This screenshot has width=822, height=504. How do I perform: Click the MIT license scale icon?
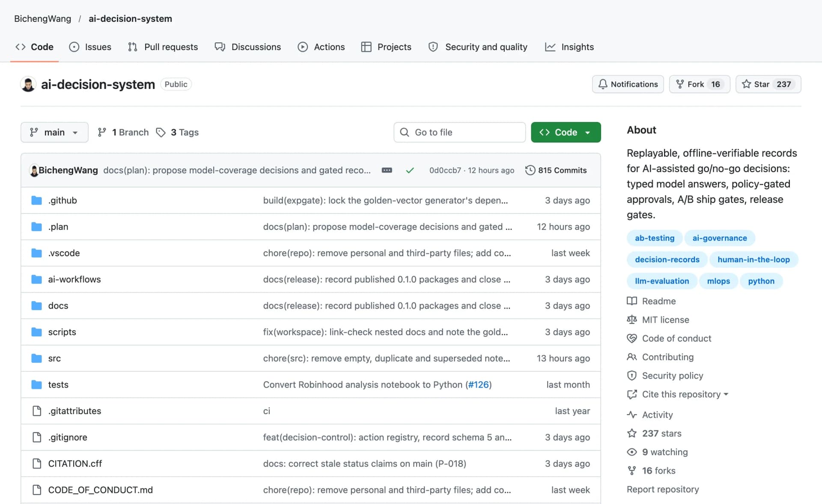[632, 320]
